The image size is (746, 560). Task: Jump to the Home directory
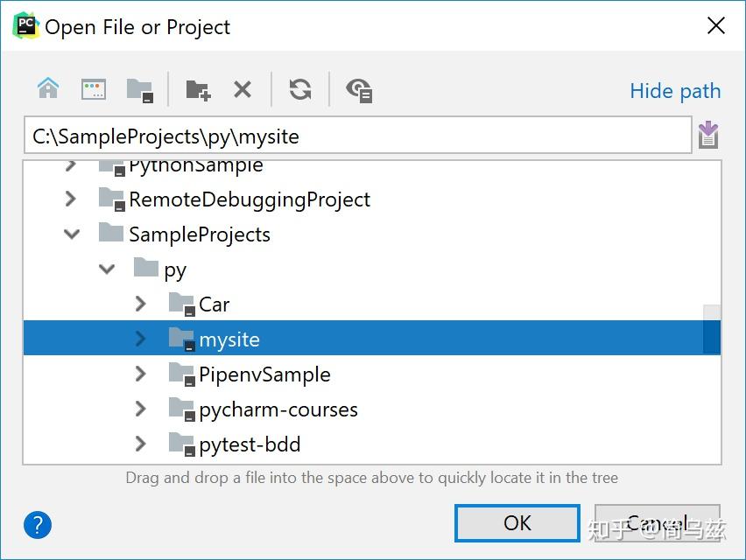pyautogui.click(x=48, y=88)
